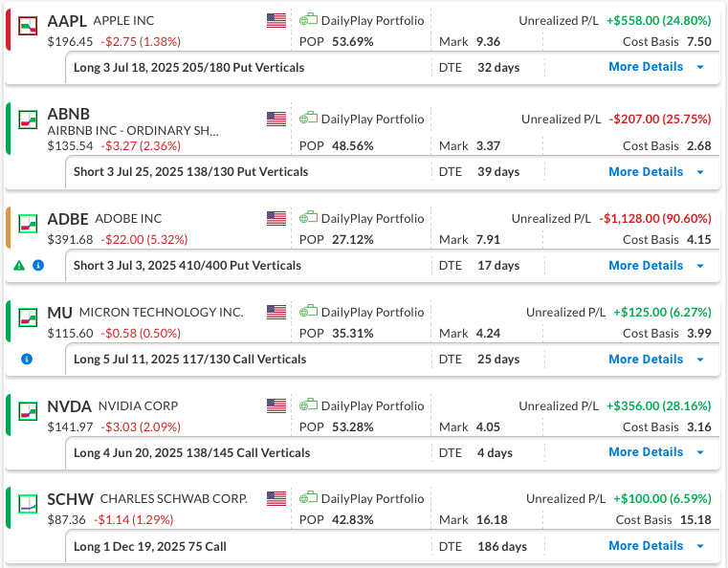Expand the SCHW details dropdown arrow
This screenshot has height=568, width=728.
(x=700, y=546)
